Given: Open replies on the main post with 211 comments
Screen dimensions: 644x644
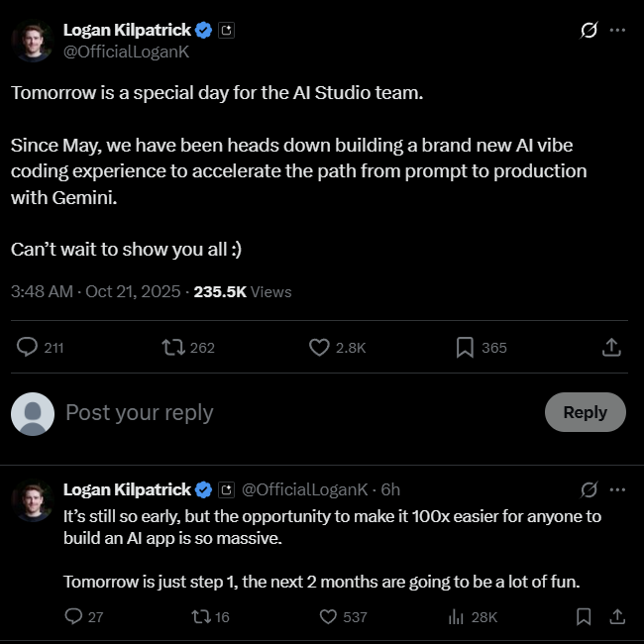Looking at the screenshot, I should [29, 348].
